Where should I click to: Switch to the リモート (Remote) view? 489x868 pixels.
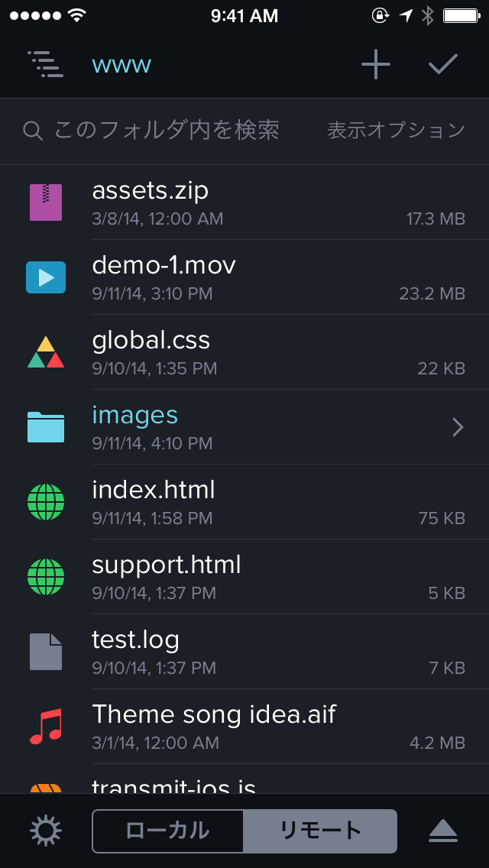(321, 831)
